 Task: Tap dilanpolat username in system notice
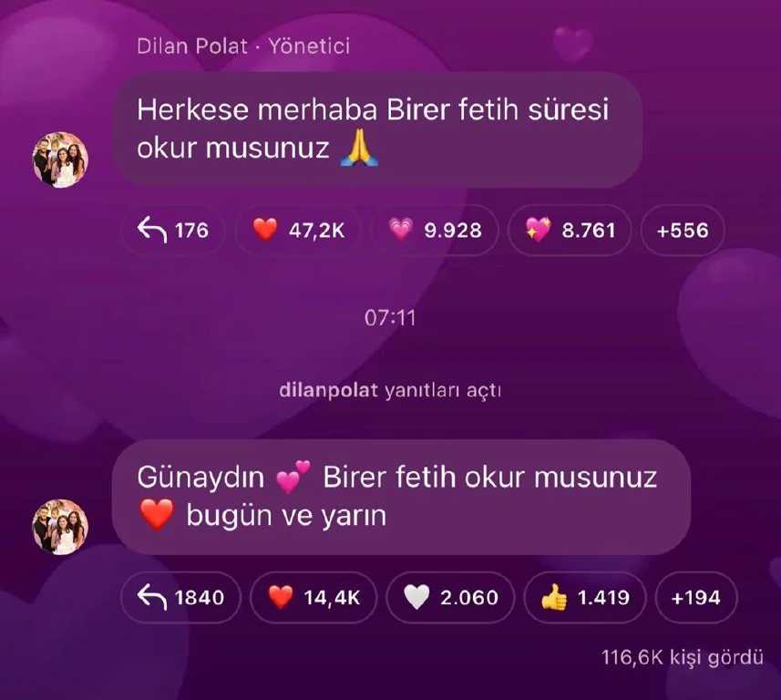328,390
